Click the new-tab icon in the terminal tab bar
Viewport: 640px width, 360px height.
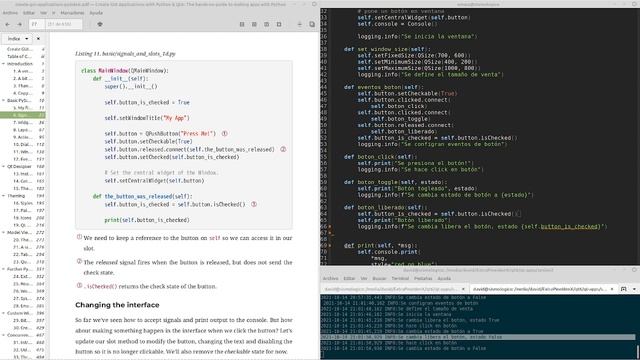624,289
